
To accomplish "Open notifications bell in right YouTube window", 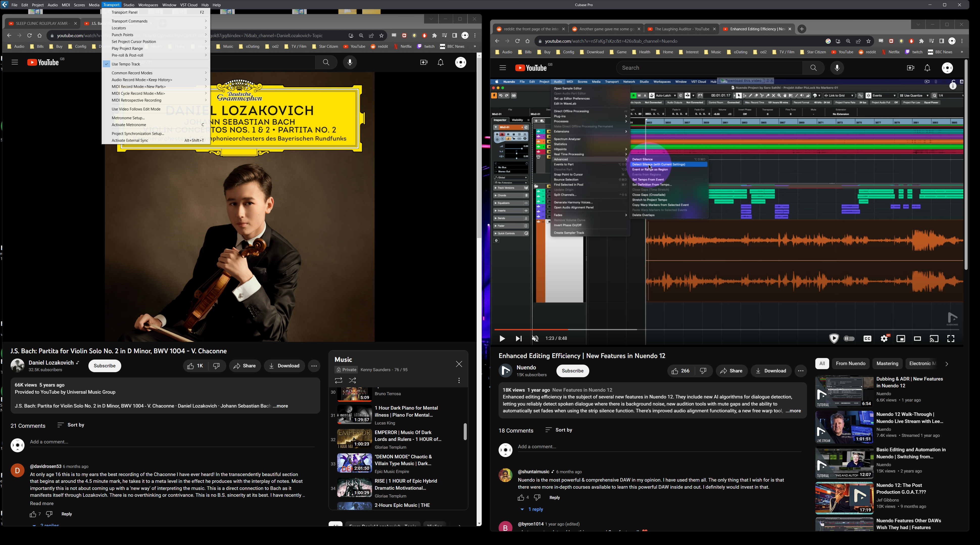I will 927,68.
